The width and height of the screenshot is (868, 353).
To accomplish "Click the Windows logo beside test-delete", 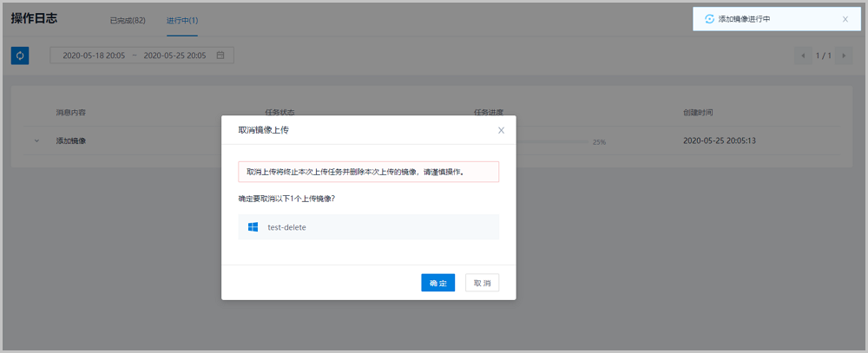I will pos(253,227).
